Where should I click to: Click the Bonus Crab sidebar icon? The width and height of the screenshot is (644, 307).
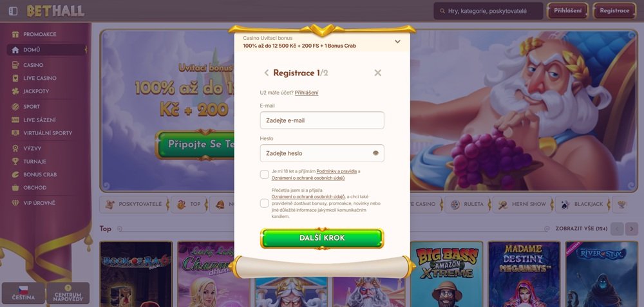click(x=15, y=174)
